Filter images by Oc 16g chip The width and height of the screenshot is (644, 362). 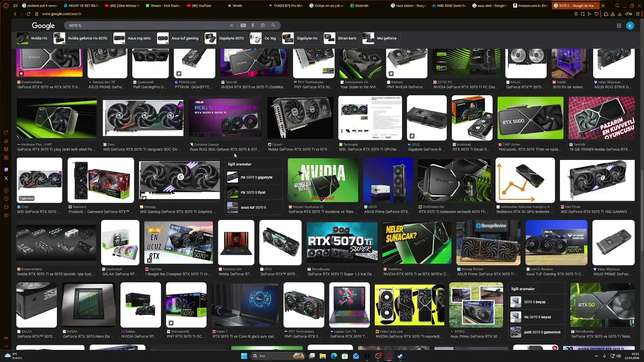[x=264, y=38]
